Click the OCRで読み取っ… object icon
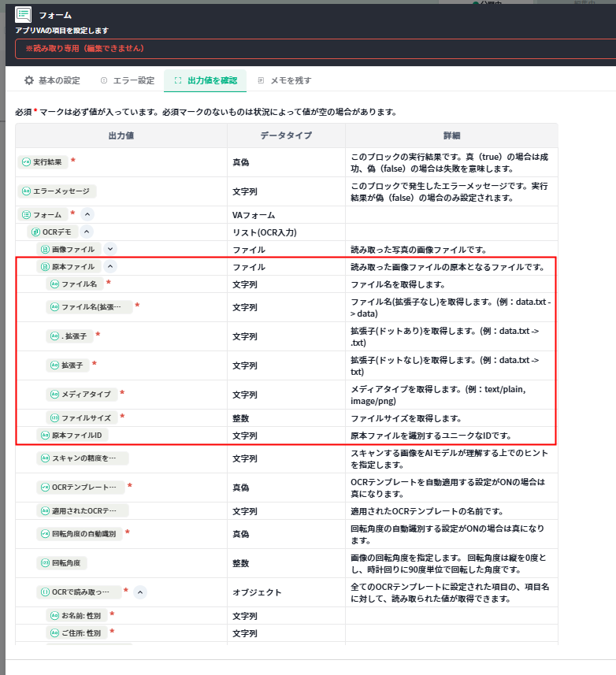Viewport: 616px width, 675px height. tap(45, 592)
